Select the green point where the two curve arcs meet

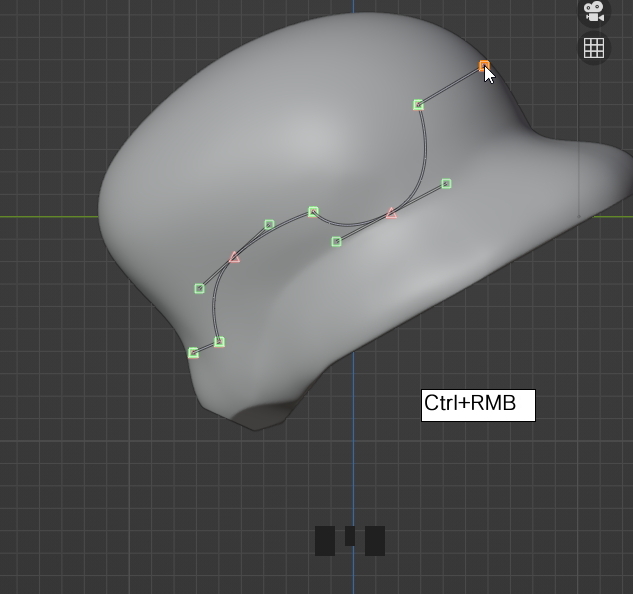(x=313, y=212)
